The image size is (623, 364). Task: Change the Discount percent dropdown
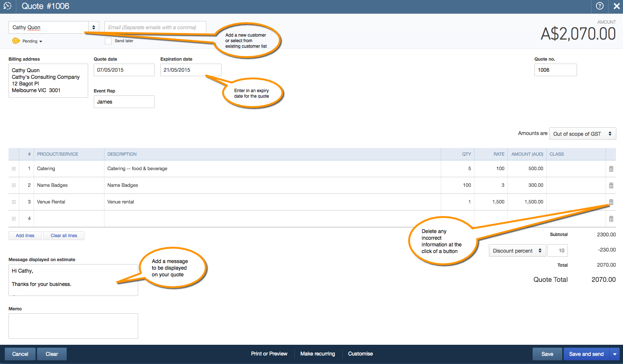[x=517, y=251]
